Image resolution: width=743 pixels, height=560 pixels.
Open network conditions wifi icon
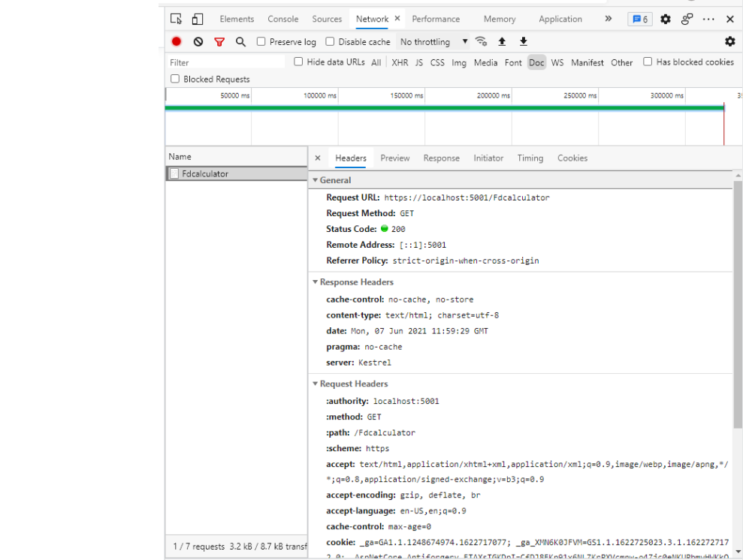coord(481,41)
